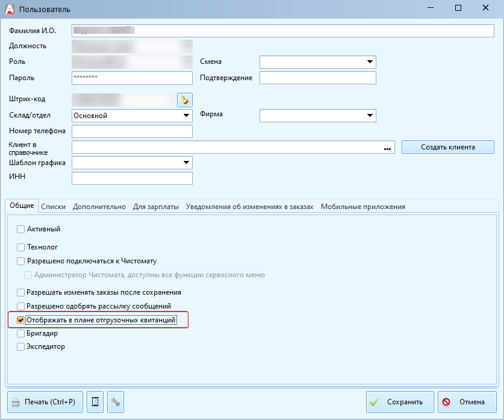Viewport: 504px width, 420px height.
Task: Enable the Активный checkbox
Action: pos(20,230)
